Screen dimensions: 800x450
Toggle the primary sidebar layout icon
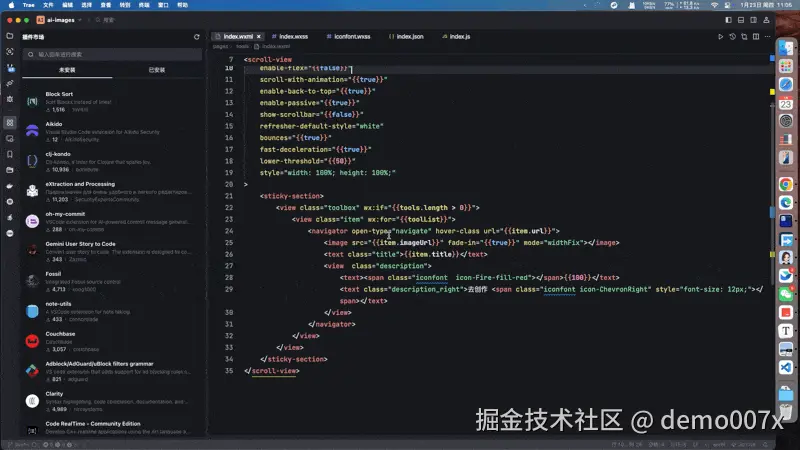pyautogui.click(x=728, y=20)
